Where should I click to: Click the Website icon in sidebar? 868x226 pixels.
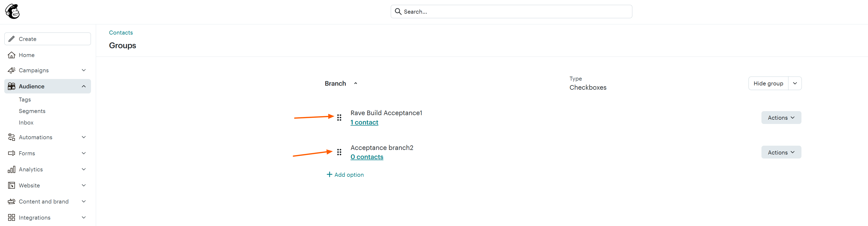pyautogui.click(x=12, y=185)
